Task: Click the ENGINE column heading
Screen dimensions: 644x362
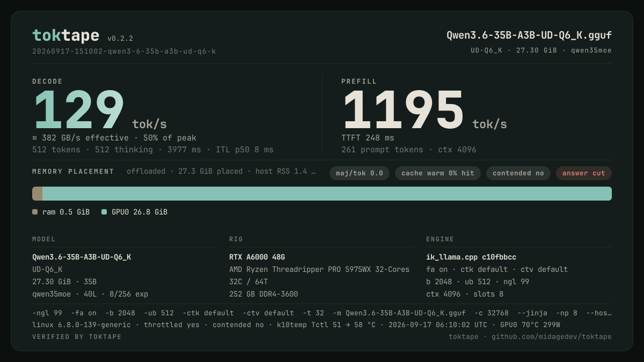Action: pos(440,239)
